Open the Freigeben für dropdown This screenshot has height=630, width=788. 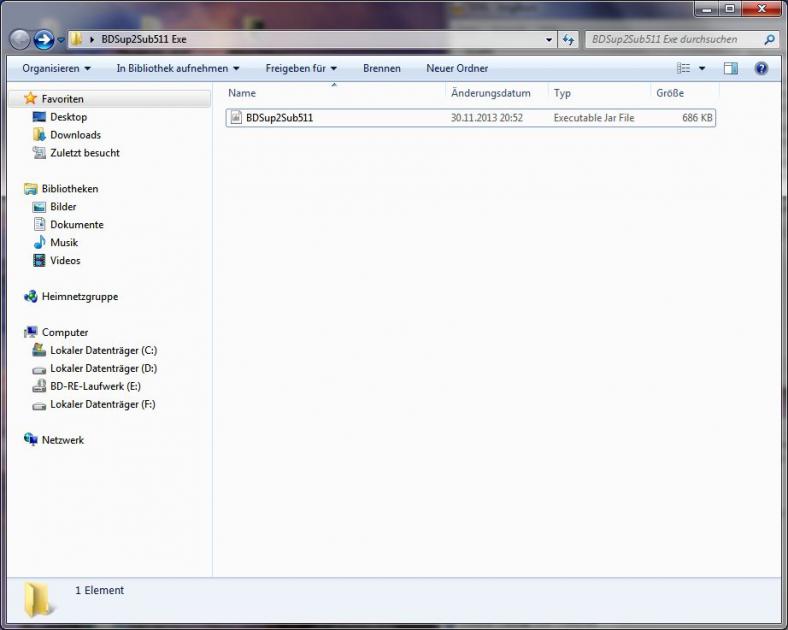301,68
